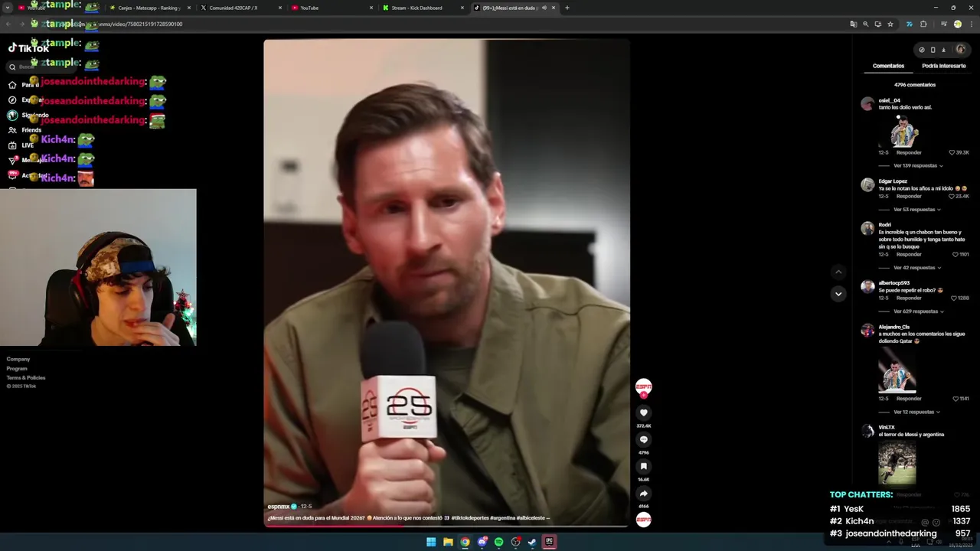980x551 pixels.
Task: Open Windows Start button on taskbar
Action: [431, 542]
